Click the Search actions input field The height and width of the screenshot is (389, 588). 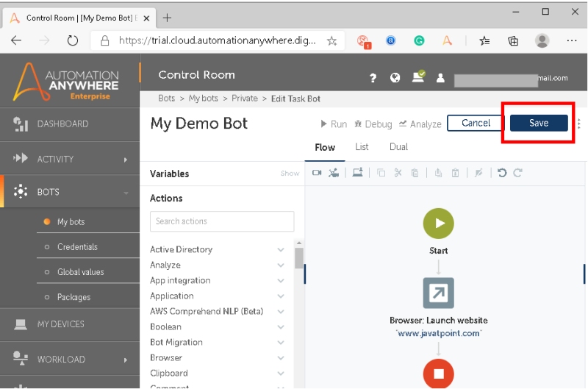coord(222,221)
